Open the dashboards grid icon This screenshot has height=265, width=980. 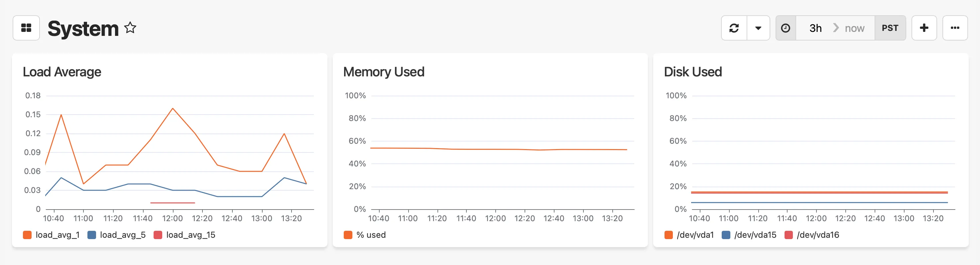pos(26,27)
